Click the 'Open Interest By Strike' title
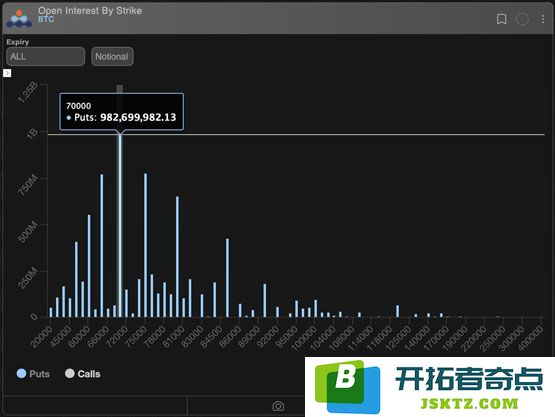 [90, 11]
